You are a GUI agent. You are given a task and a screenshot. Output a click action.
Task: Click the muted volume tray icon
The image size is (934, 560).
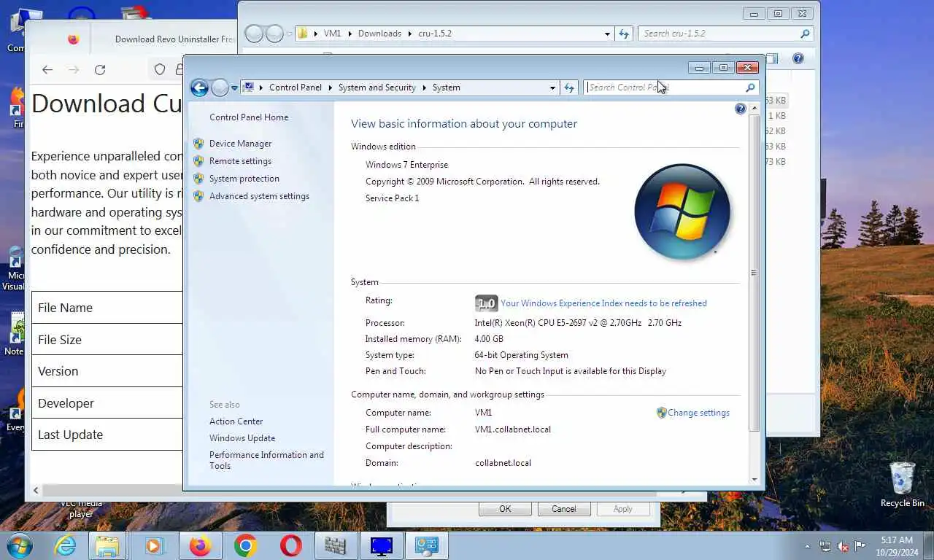(x=843, y=546)
